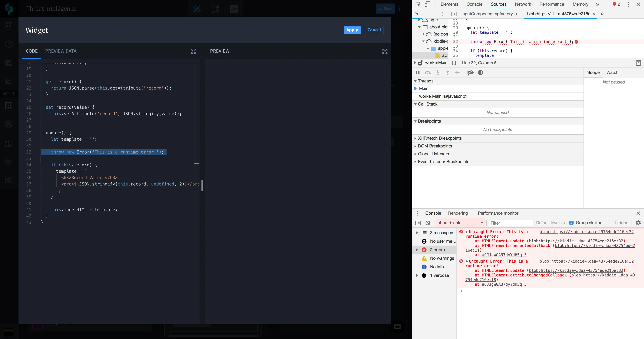Click the Step into debugger button
Screen dimensions: 644x339
click(438, 72)
